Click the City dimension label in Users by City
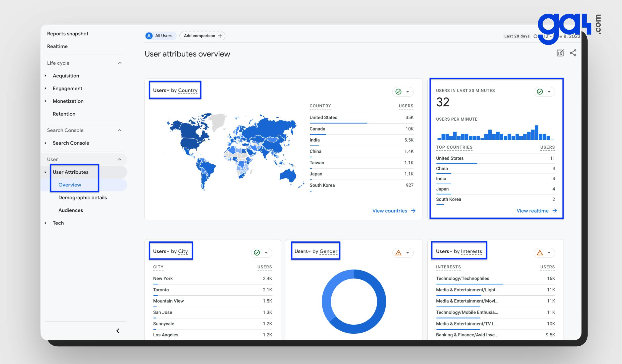Screen dimensions: 622x364 (183, 251)
